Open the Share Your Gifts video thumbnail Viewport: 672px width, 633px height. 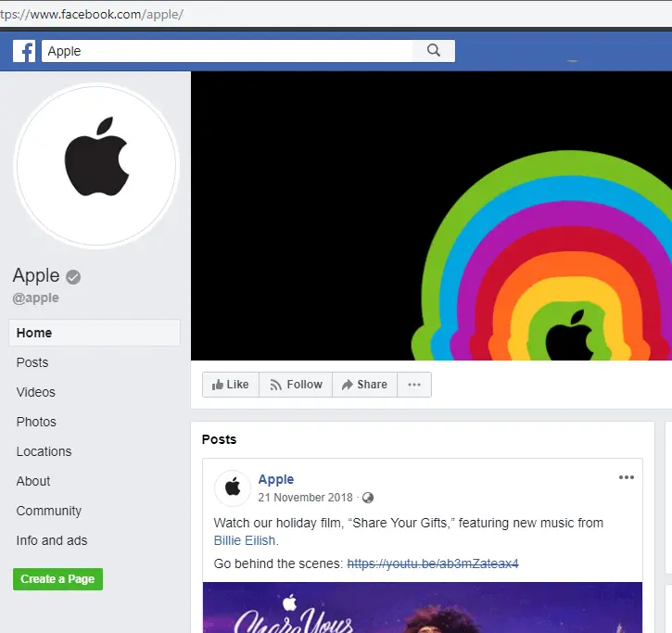coord(422,607)
